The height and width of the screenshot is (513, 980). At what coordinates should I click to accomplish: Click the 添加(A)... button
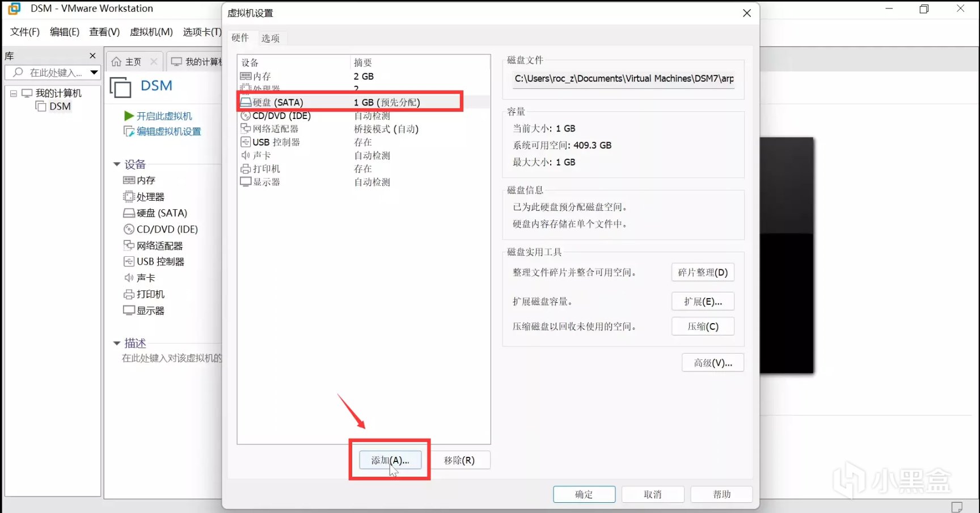point(390,460)
